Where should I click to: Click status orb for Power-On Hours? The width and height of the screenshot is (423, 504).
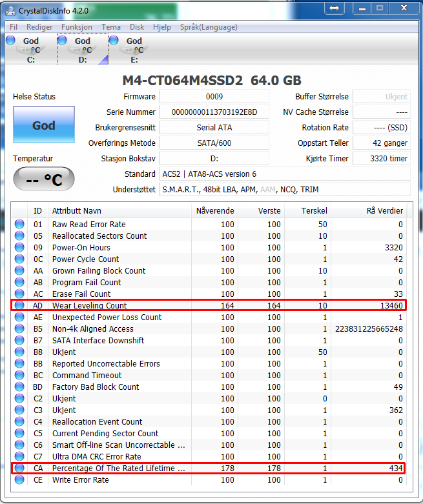pos(19,247)
